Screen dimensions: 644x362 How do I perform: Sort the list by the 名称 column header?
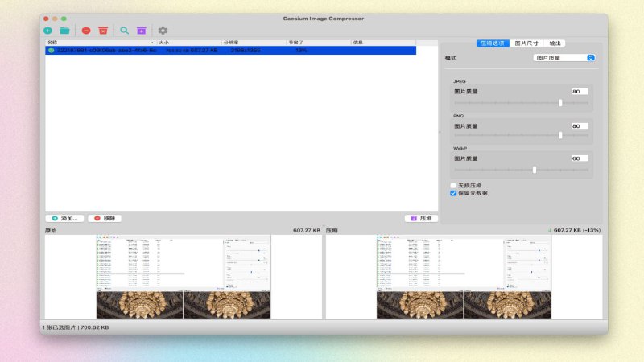point(101,43)
